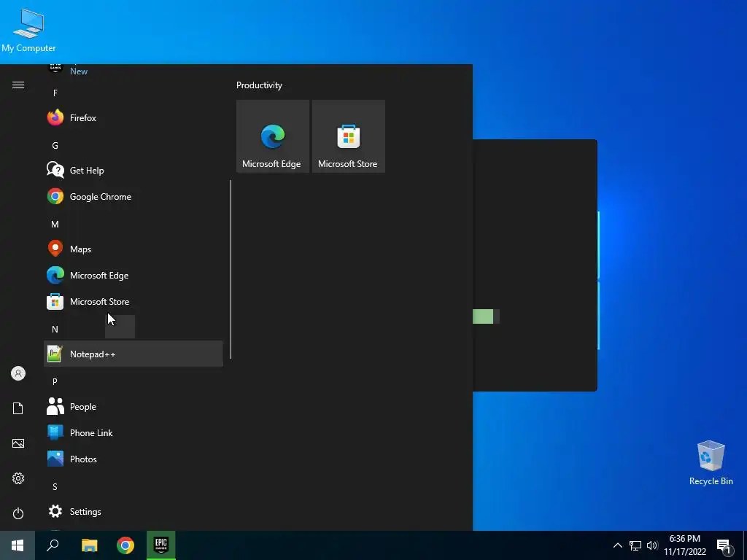This screenshot has width=747, height=560.
Task: Open the volume tray icon
Action: pyautogui.click(x=652, y=545)
